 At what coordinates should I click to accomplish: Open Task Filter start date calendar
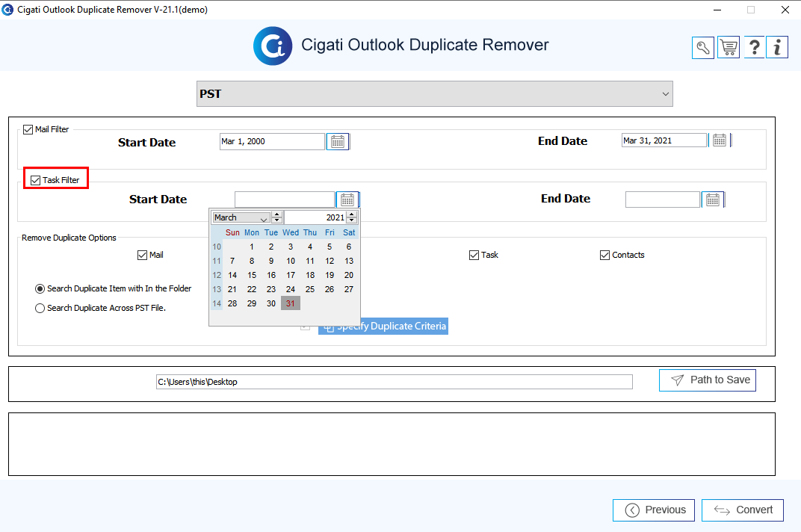tap(347, 199)
